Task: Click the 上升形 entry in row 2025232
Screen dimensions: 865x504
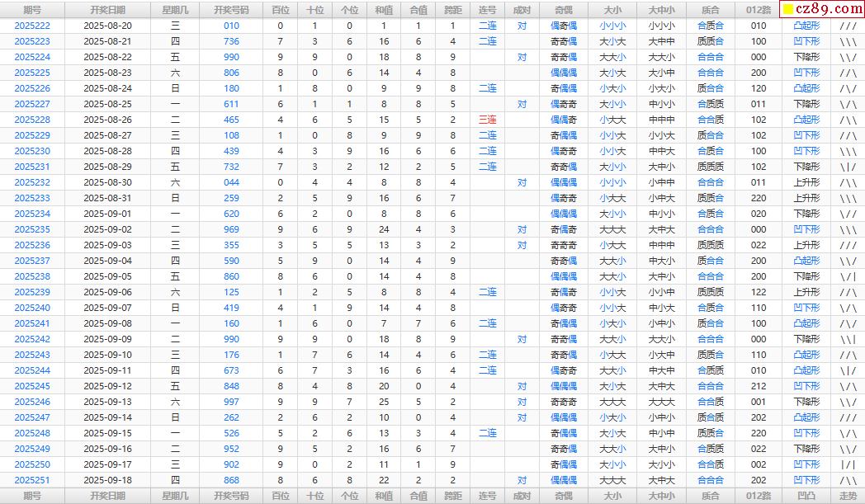Action: click(x=806, y=182)
